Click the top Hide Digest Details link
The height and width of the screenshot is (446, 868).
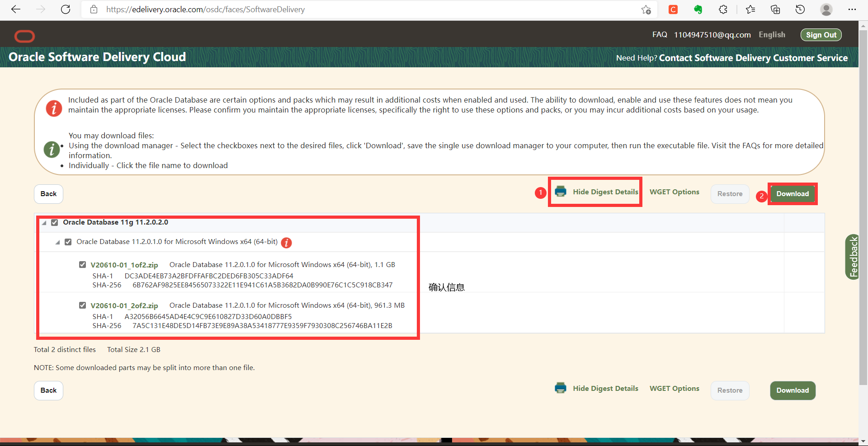(605, 192)
